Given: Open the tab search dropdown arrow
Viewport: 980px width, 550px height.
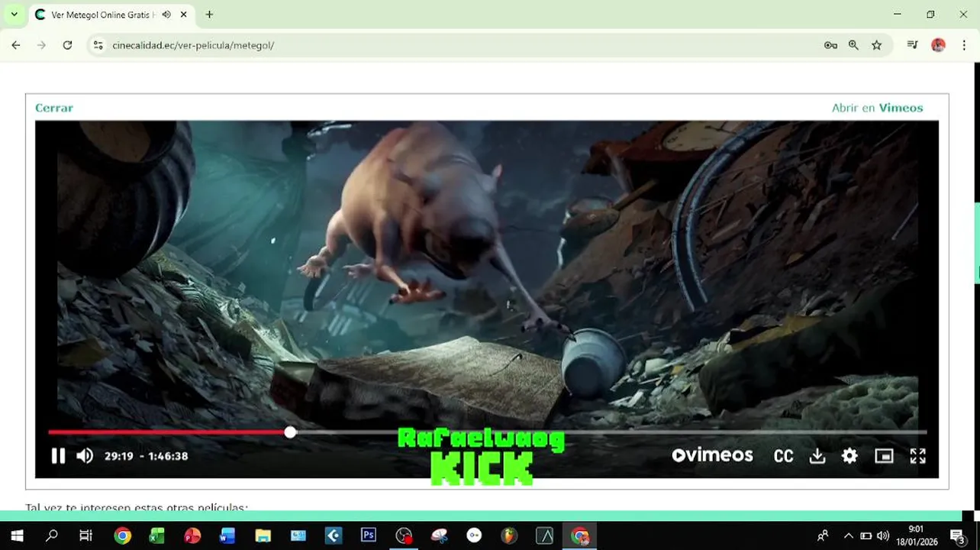Looking at the screenshot, I should coord(14,15).
